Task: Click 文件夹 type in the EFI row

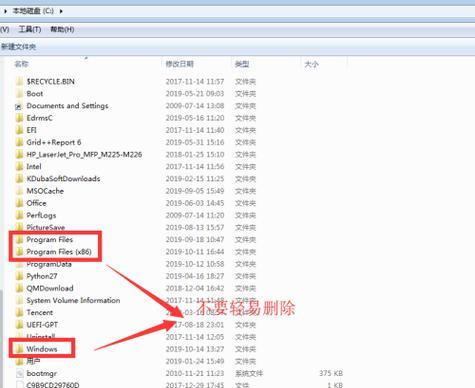Action: coord(245,130)
